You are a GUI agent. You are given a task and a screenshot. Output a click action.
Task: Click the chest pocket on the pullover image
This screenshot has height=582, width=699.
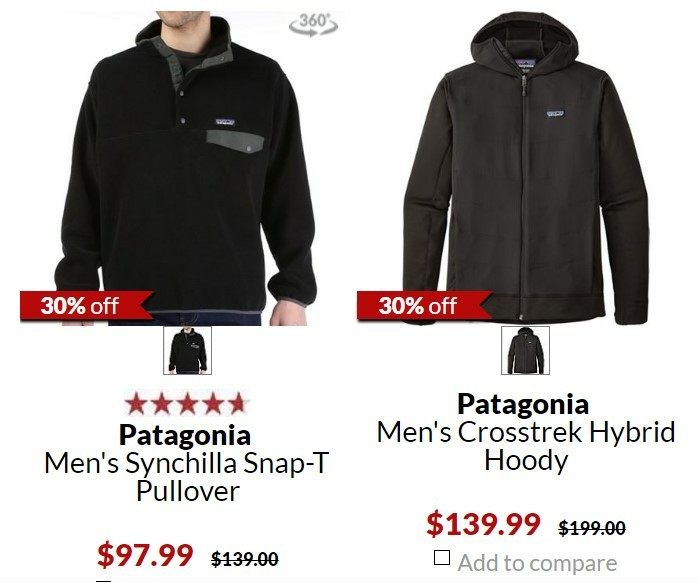click(235, 142)
